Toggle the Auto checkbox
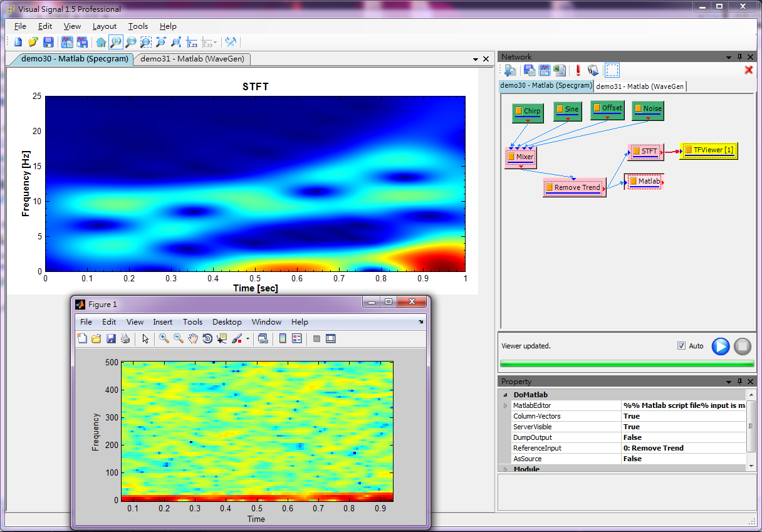This screenshot has height=532, width=762. click(681, 346)
